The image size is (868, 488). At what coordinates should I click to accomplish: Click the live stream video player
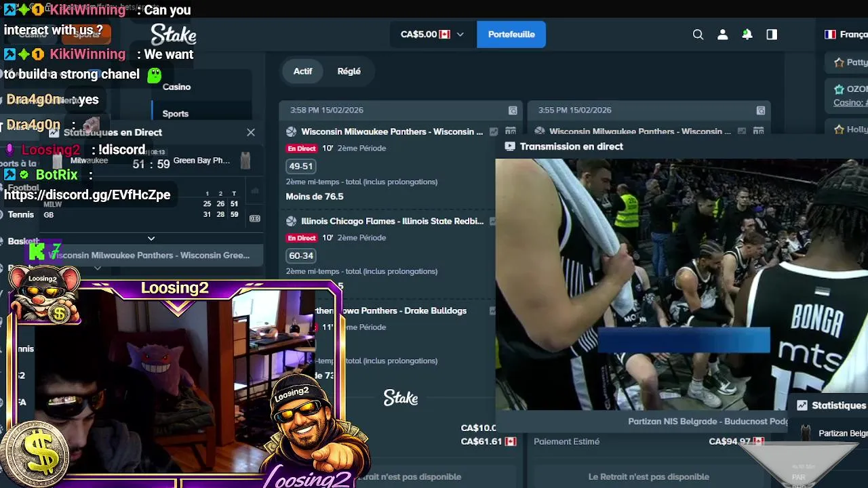click(682, 285)
